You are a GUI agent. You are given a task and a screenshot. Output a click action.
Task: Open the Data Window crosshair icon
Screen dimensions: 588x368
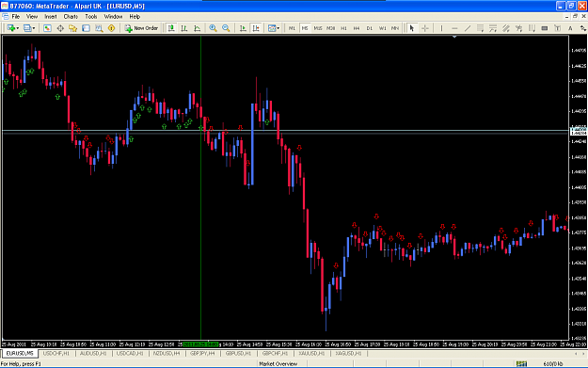(x=60, y=28)
